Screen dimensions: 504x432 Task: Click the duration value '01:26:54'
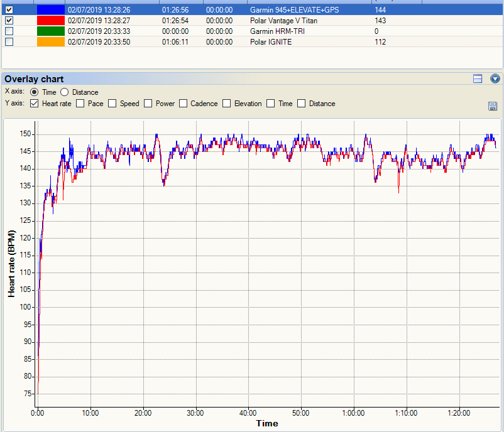[175, 21]
